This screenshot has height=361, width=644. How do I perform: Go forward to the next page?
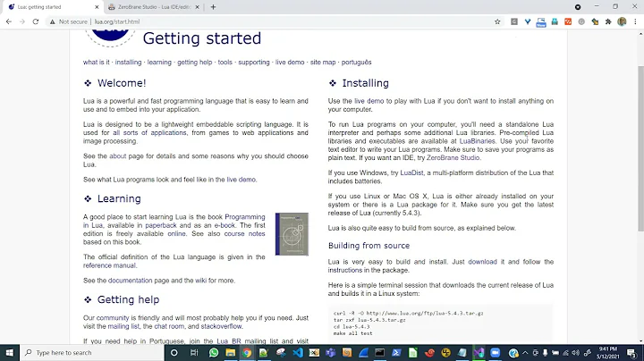22,21
